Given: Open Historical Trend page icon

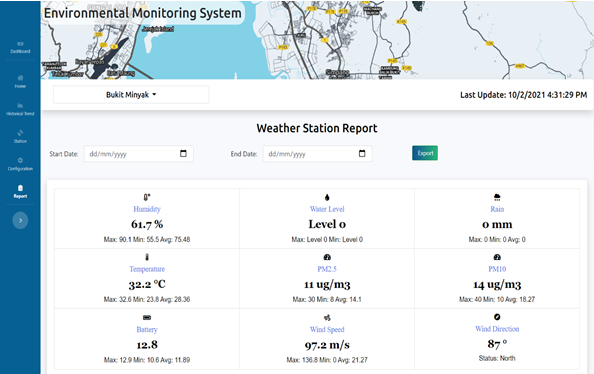Looking at the screenshot, I should pos(20,105).
